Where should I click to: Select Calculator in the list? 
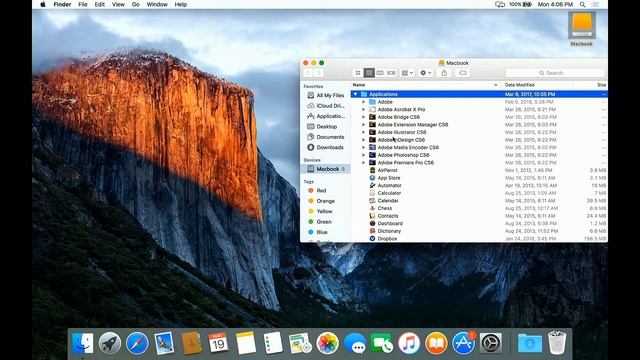tap(479, 193)
